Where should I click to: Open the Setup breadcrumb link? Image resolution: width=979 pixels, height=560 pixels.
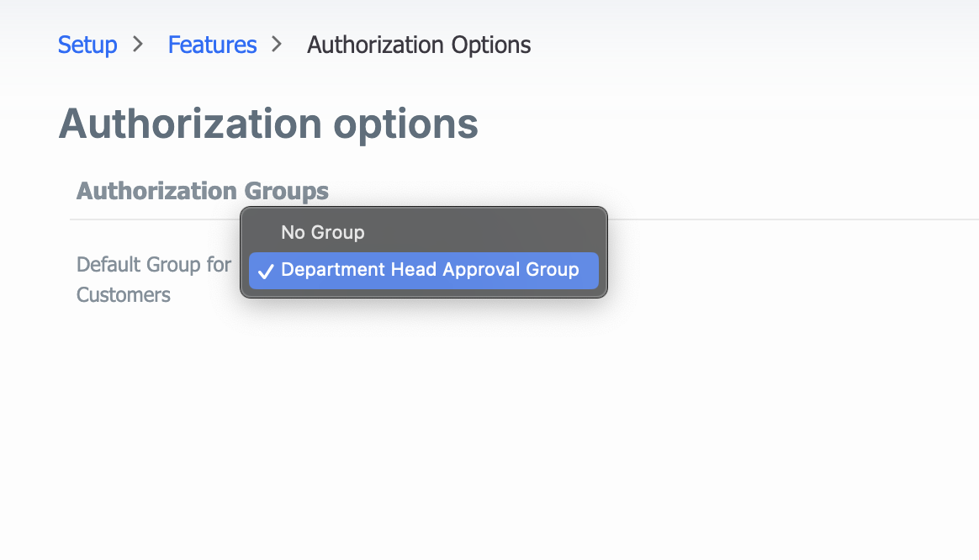point(87,45)
